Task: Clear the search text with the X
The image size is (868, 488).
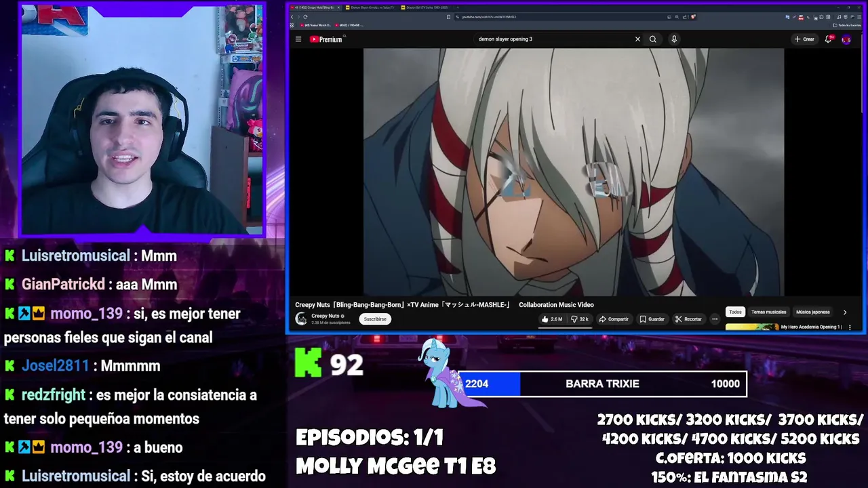Action: point(637,39)
